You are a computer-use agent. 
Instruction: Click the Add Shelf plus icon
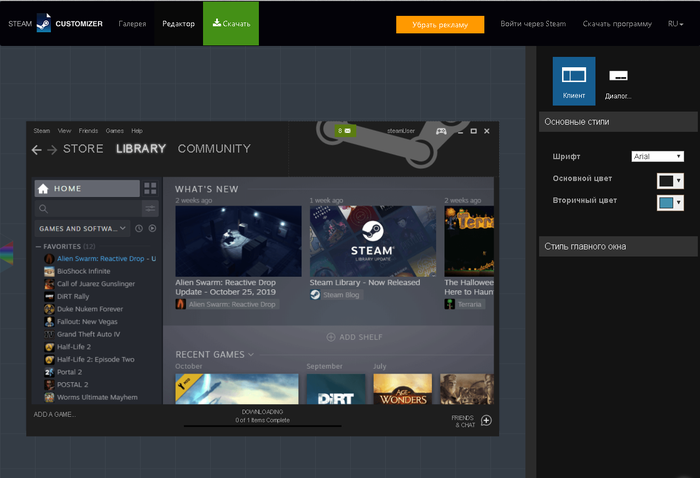[331, 337]
